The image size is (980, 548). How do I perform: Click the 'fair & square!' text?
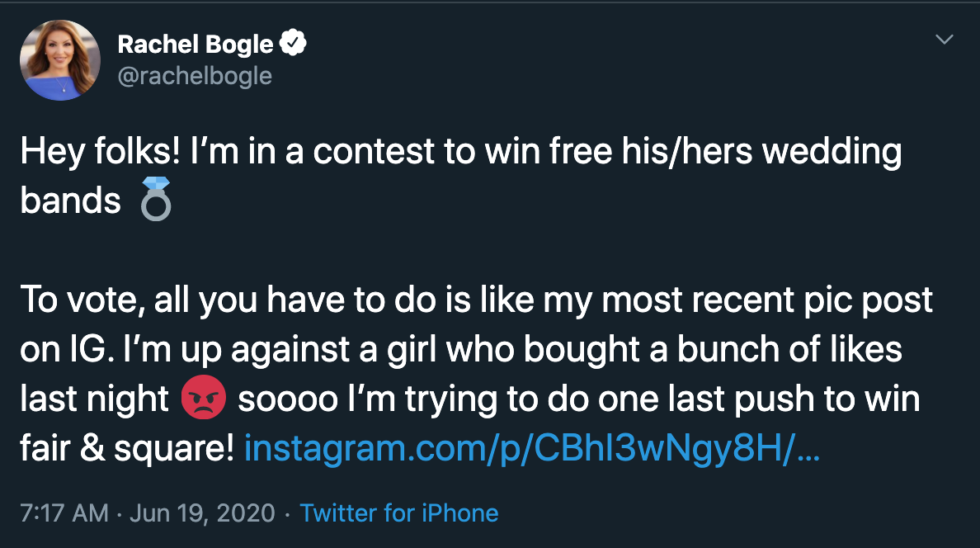tap(127, 448)
